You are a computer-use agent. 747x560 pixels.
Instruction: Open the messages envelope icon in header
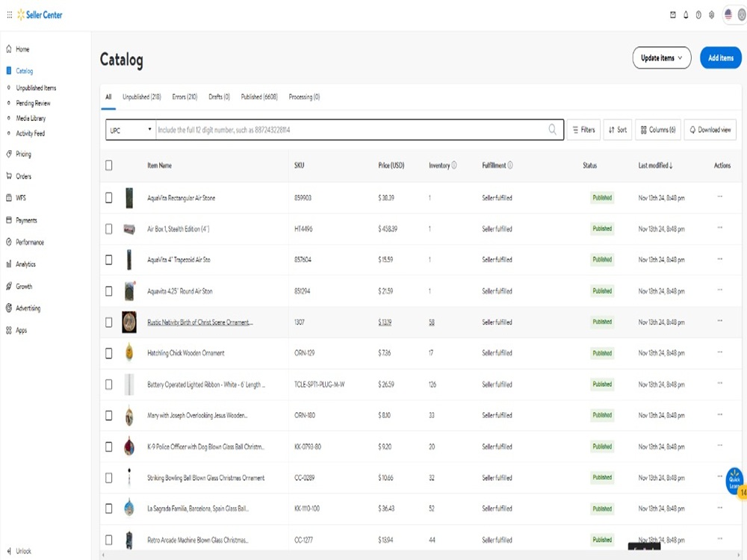click(673, 15)
